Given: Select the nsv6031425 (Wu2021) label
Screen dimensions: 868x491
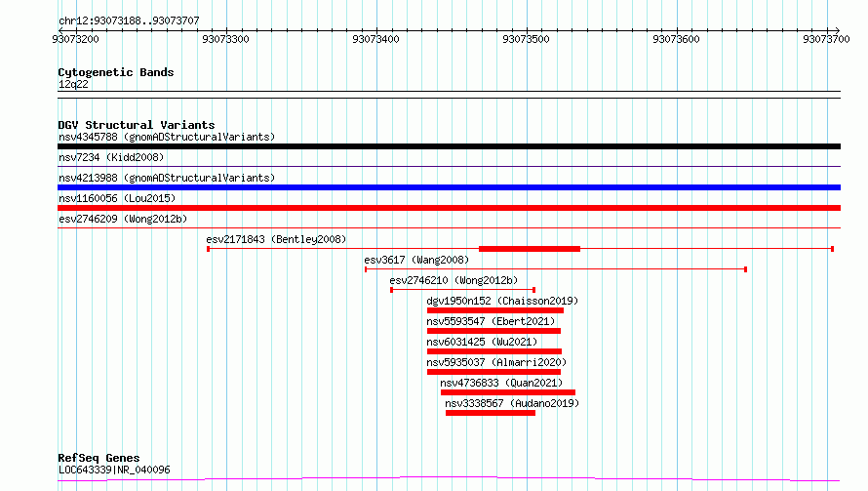Looking at the screenshot, I should pyautogui.click(x=482, y=342).
